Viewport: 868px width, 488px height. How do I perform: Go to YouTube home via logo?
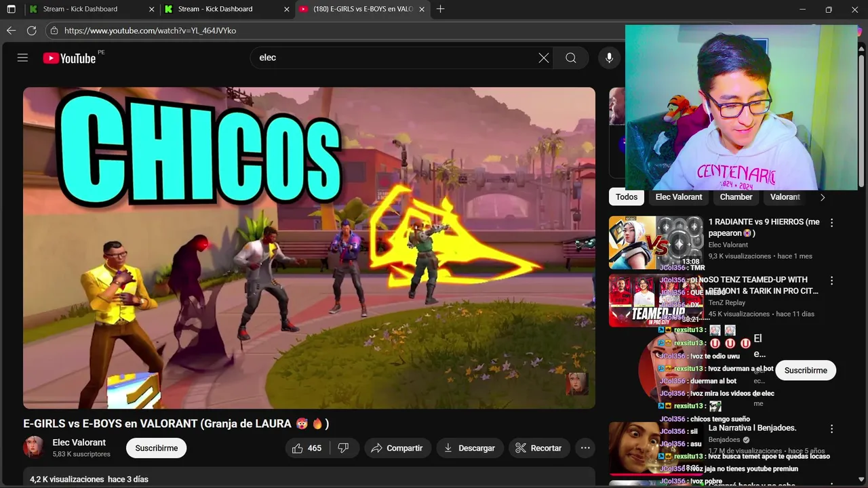69,58
